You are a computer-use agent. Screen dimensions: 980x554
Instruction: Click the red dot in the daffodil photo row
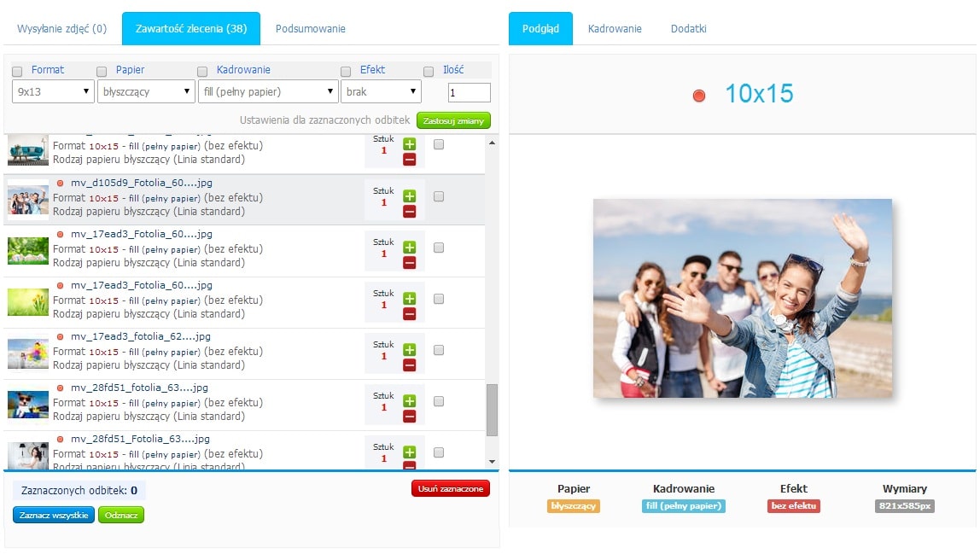[x=60, y=286]
